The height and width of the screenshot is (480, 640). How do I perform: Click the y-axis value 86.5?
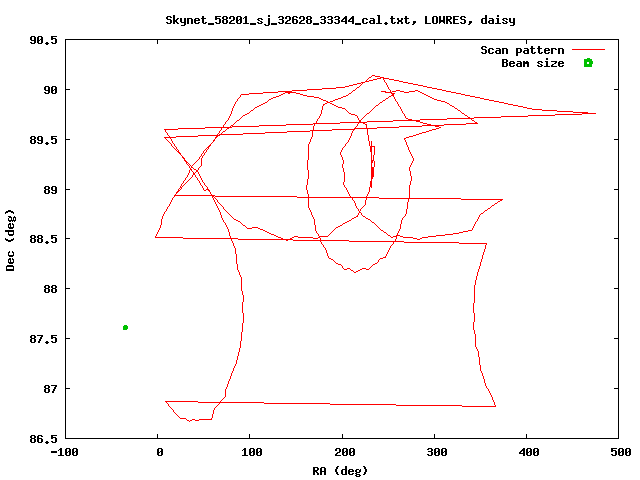pyautogui.click(x=43, y=439)
